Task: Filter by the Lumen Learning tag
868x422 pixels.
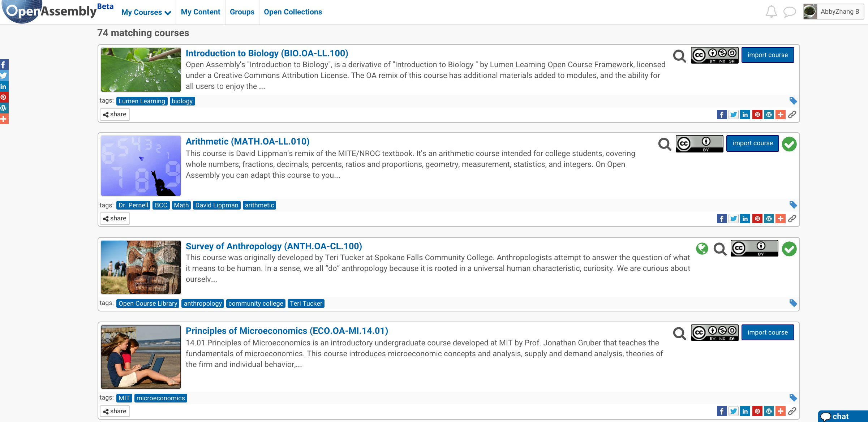Action: click(142, 101)
